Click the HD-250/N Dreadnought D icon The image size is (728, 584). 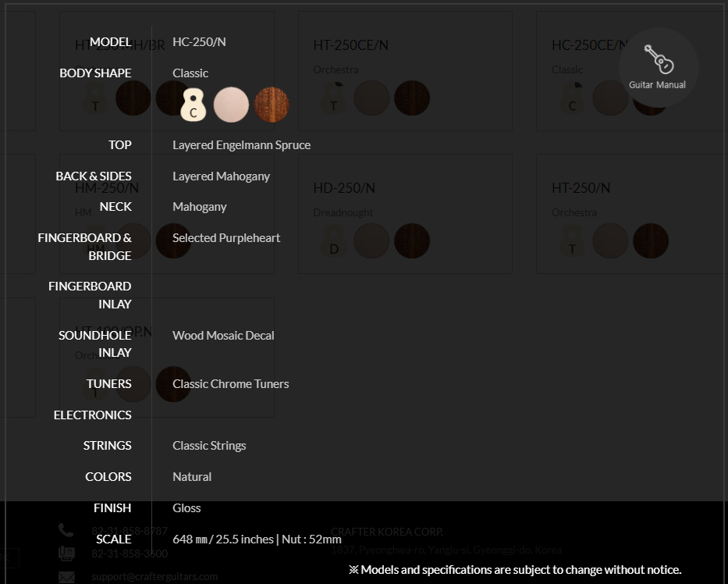pyautogui.click(x=333, y=241)
